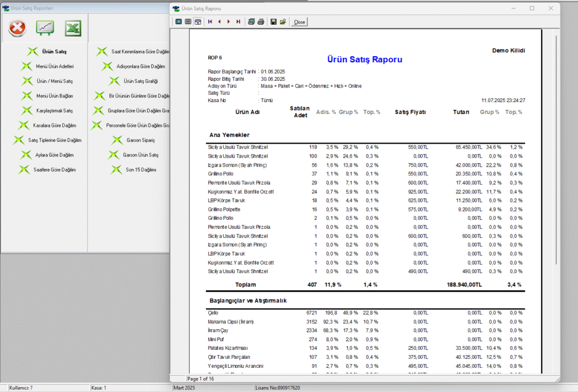Go to next page of report
The image size is (578, 392).
[228, 22]
